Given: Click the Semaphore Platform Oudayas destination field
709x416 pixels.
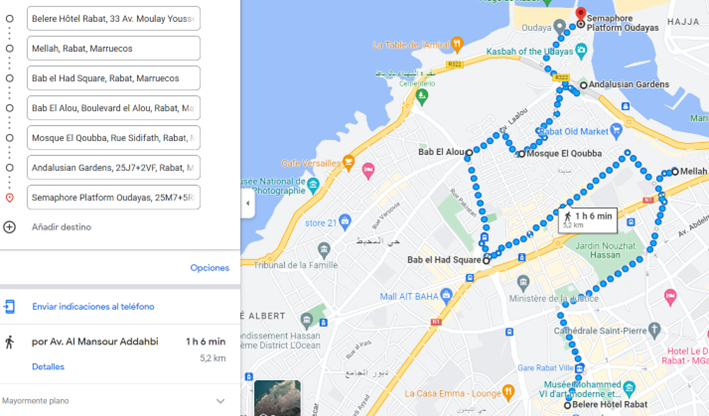Looking at the screenshot, I should tap(113, 198).
